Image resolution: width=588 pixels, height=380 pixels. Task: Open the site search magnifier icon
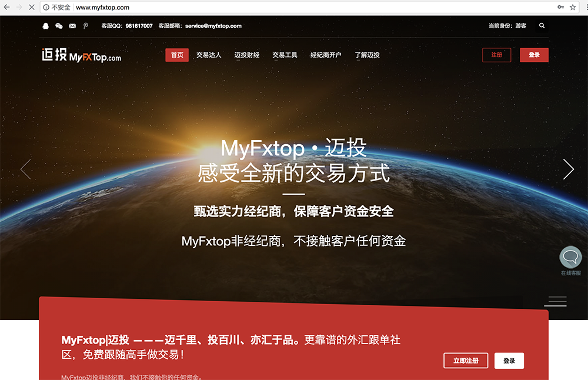542,25
